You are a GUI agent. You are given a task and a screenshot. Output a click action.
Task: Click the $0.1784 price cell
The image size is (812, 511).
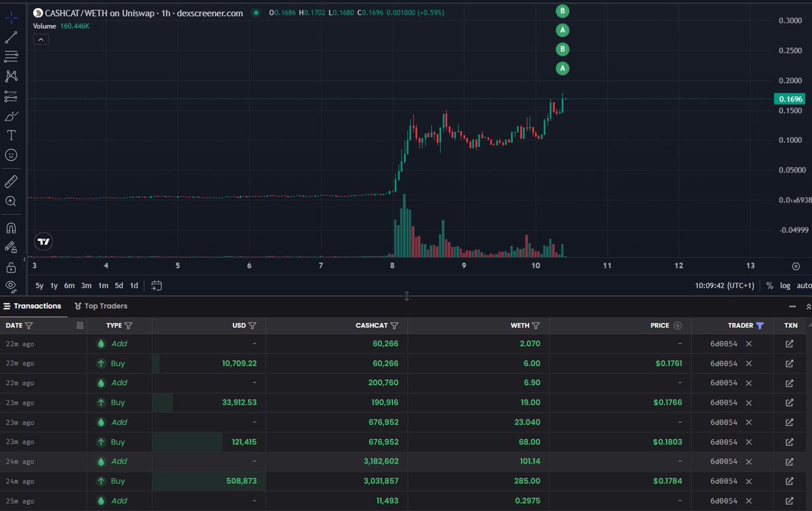pos(667,481)
